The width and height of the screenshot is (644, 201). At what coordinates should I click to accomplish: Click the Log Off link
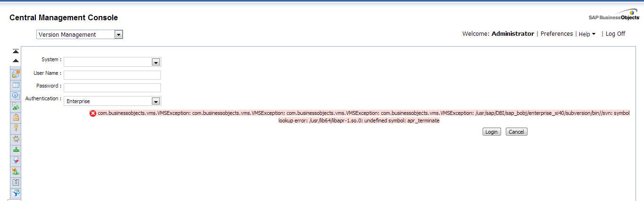coord(616,34)
